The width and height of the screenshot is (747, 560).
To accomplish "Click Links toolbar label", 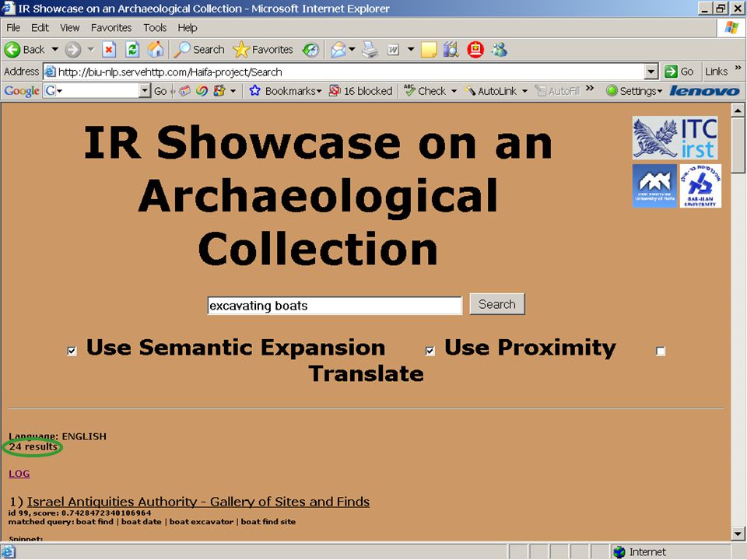I will pos(716,72).
